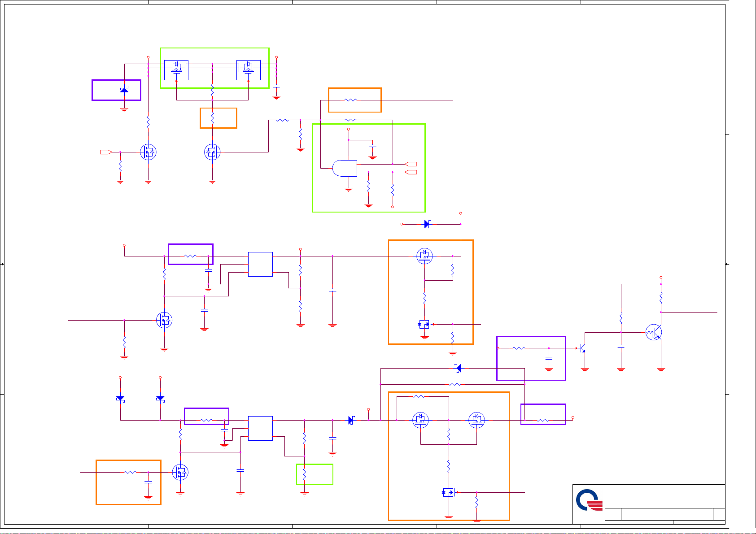Screen dimensions: 756x534
Task: Select the left of the two downward diodes
Action: pyautogui.click(x=120, y=399)
